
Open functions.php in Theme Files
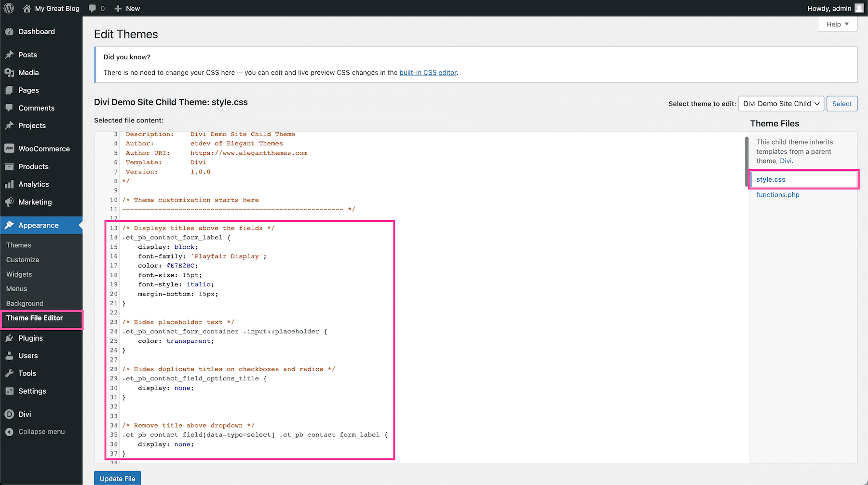point(777,194)
